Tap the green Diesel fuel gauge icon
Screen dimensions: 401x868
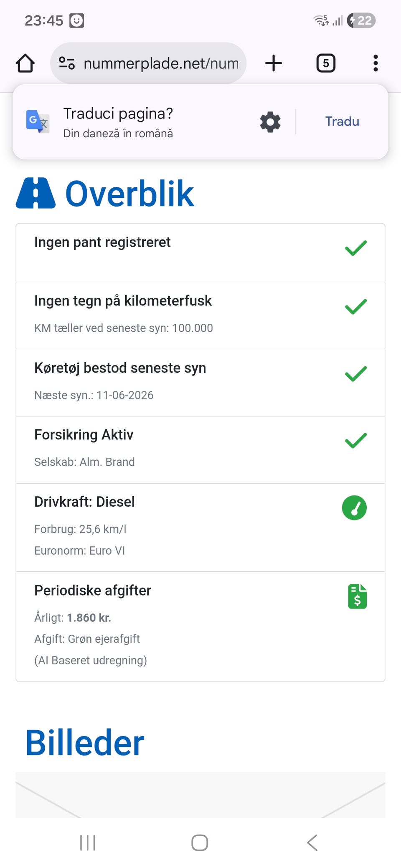coord(354,508)
